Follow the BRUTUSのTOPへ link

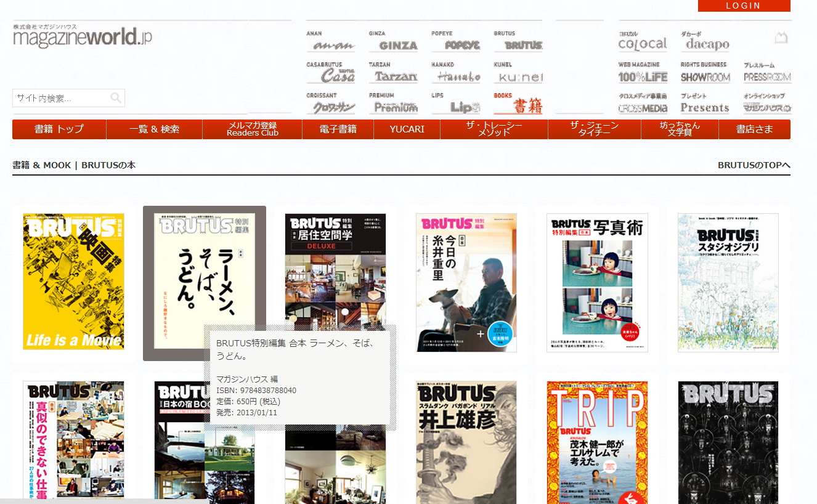pos(754,165)
